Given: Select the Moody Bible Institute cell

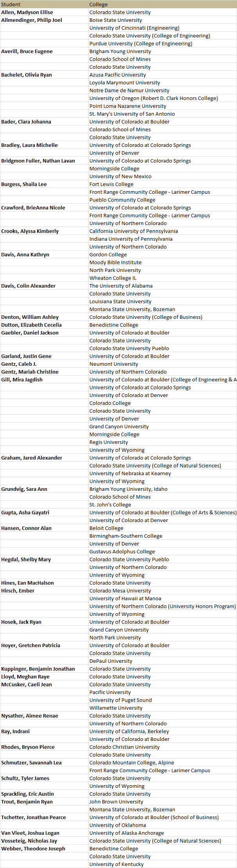Looking at the screenshot, I should pos(116,262).
